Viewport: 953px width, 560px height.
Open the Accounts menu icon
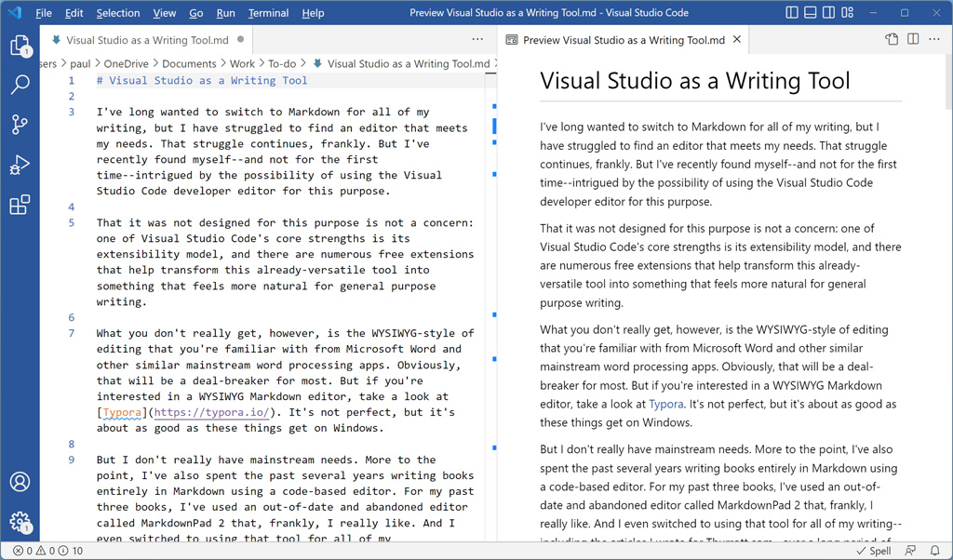coord(20,482)
